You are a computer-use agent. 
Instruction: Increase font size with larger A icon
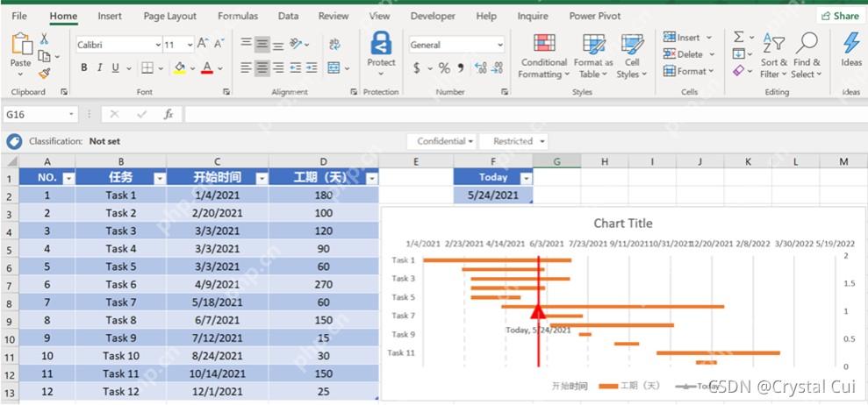point(203,43)
